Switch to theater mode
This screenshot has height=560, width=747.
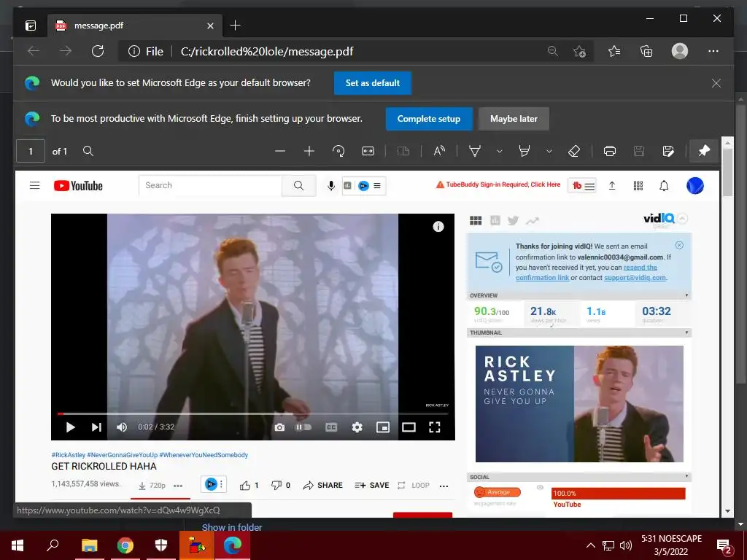(409, 427)
